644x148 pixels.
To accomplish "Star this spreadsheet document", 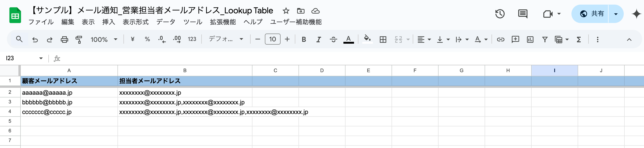I will (286, 11).
